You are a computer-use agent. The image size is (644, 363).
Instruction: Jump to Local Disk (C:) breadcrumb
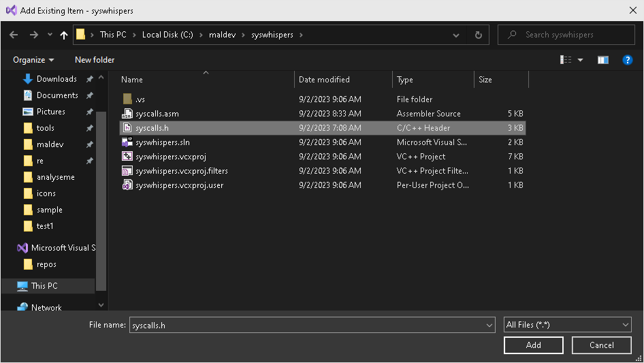click(x=167, y=35)
